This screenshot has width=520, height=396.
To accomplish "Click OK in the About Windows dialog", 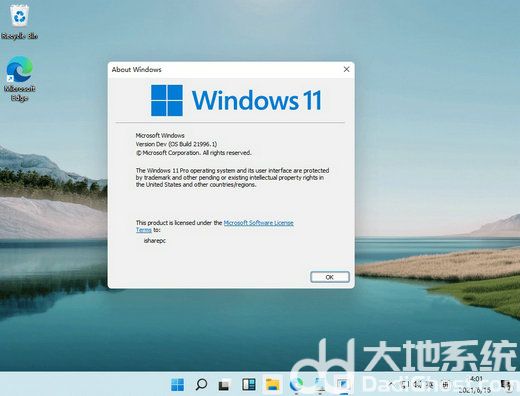I will click(330, 277).
